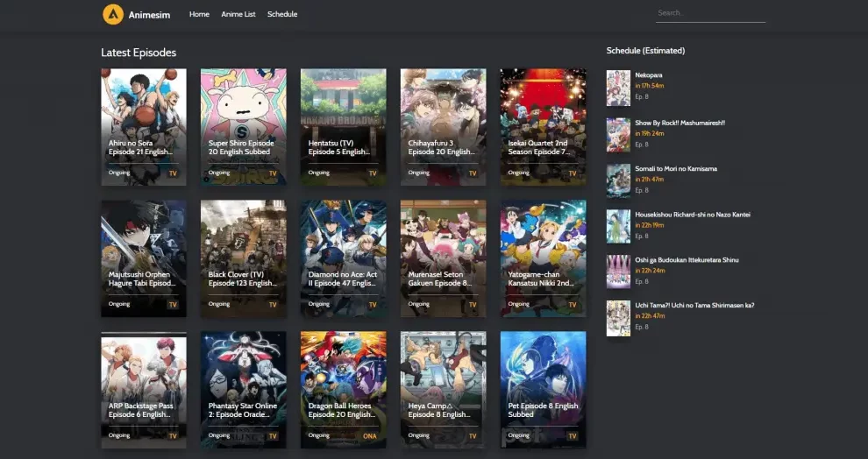
Task: Open Ahiru no Sora Episode 21 card
Action: [144, 127]
